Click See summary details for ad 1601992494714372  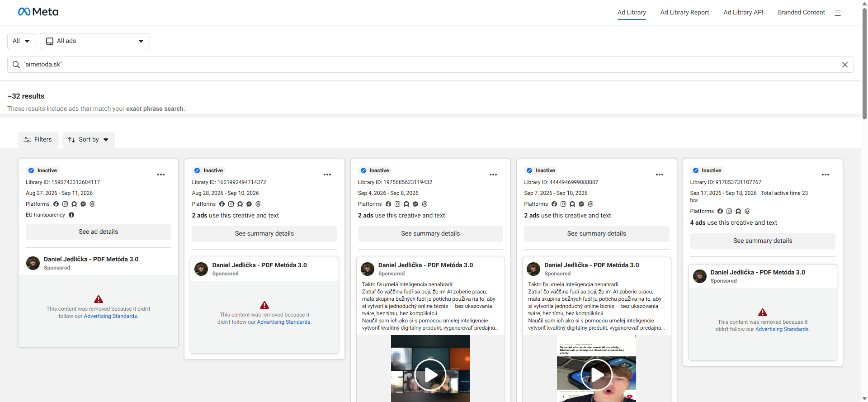(x=264, y=234)
